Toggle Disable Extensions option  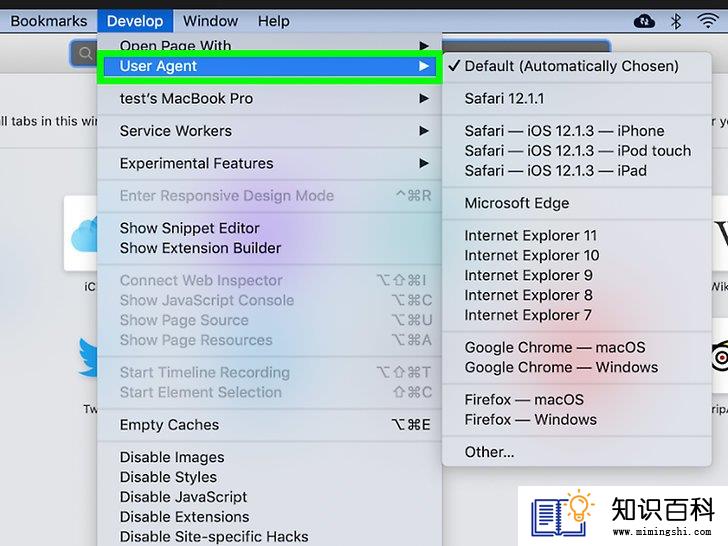(x=269, y=517)
